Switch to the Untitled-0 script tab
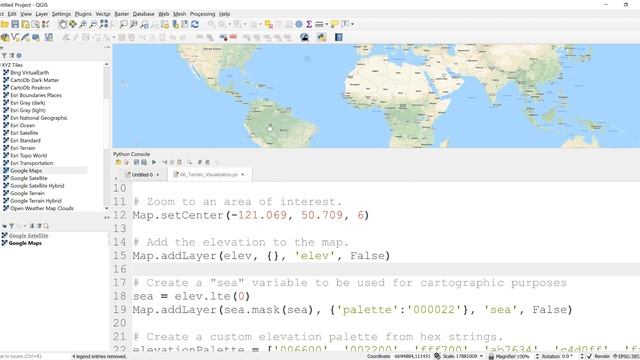 point(142,175)
